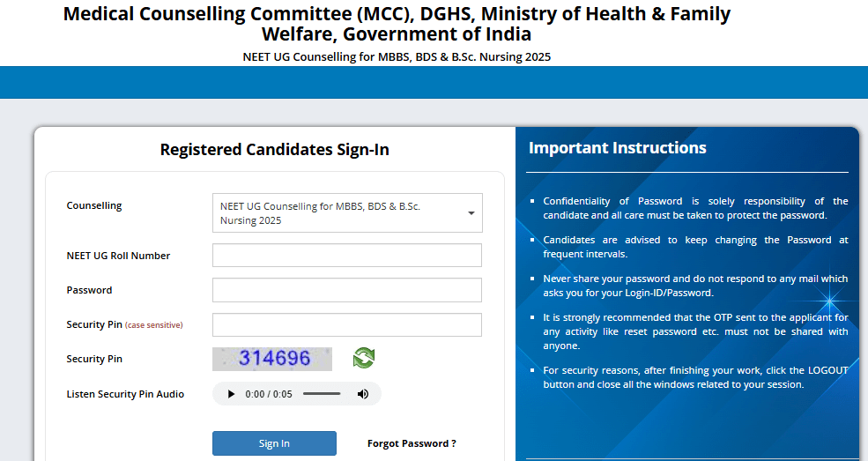The width and height of the screenshot is (868, 461).
Task: Click the Counselling field label
Action: click(94, 205)
